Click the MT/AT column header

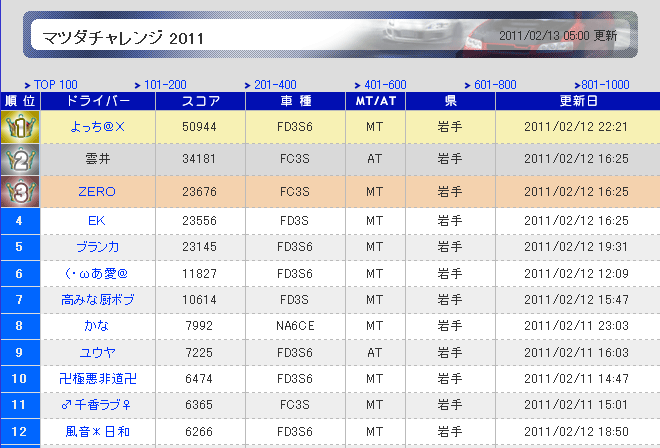375,101
